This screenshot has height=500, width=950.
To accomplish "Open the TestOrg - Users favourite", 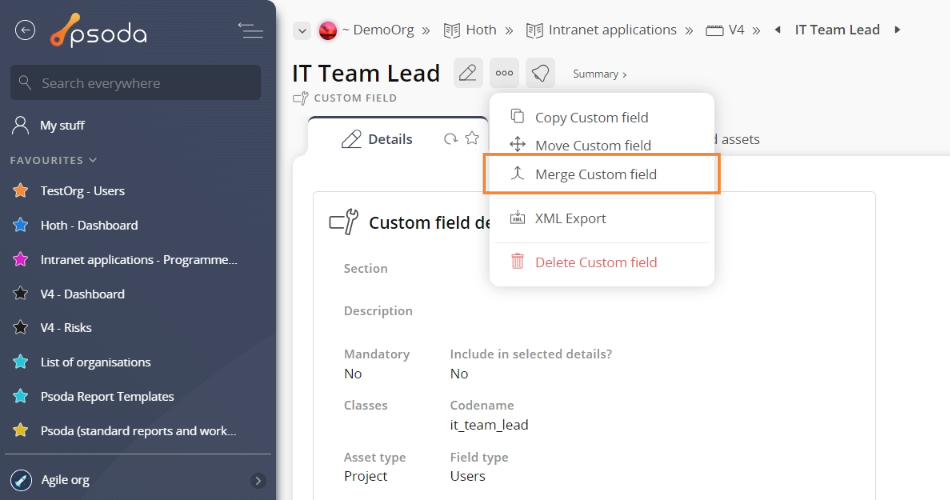I will pyautogui.click(x=82, y=191).
